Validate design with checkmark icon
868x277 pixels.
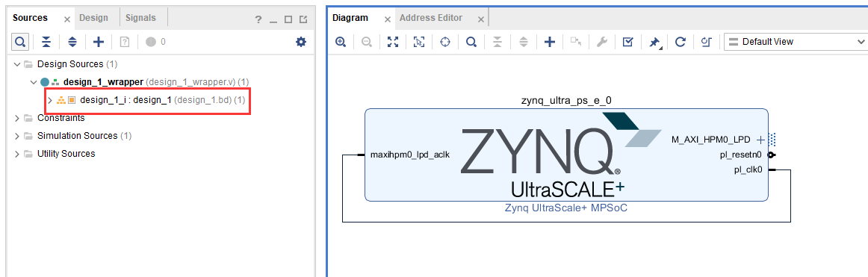coord(627,42)
